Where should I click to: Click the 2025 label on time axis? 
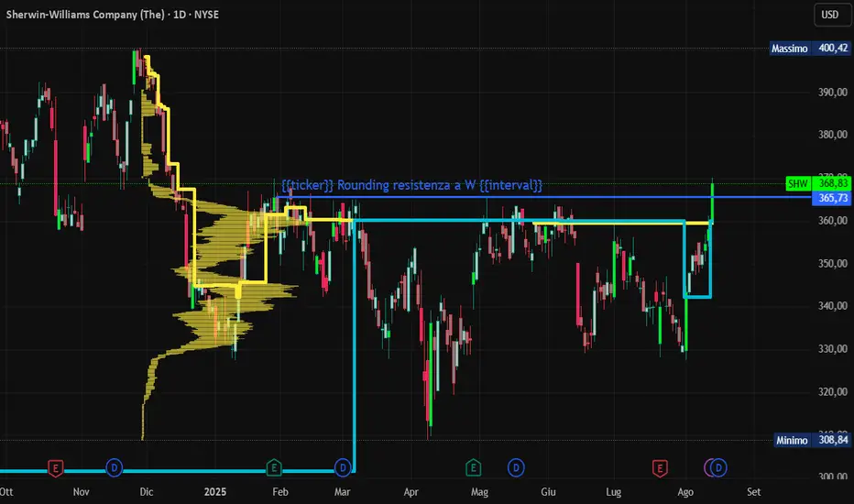215,492
